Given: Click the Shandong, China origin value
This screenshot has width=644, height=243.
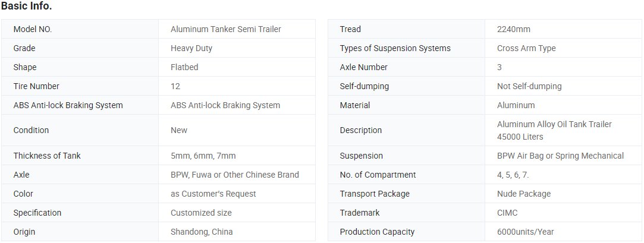Looking at the screenshot, I should [x=202, y=232].
